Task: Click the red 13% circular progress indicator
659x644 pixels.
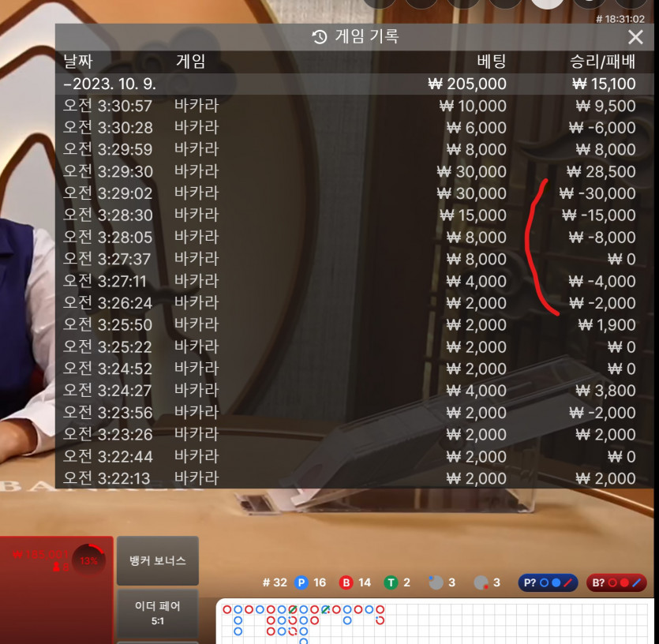Action: pos(88,560)
